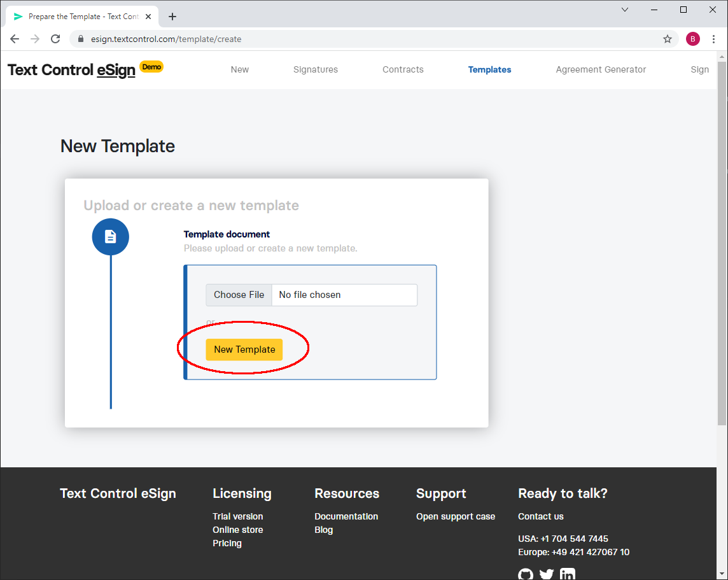
Task: Go to Signatures navigation item
Action: [x=316, y=69]
